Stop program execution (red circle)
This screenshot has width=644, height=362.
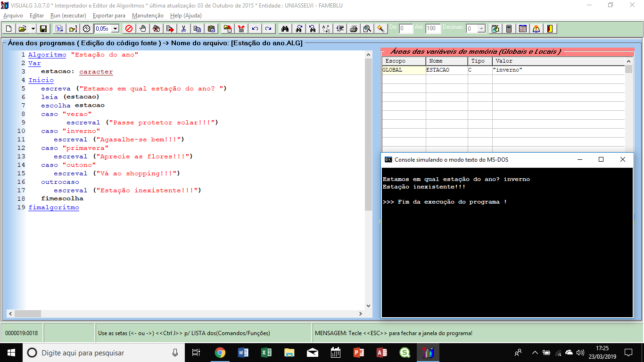128,29
